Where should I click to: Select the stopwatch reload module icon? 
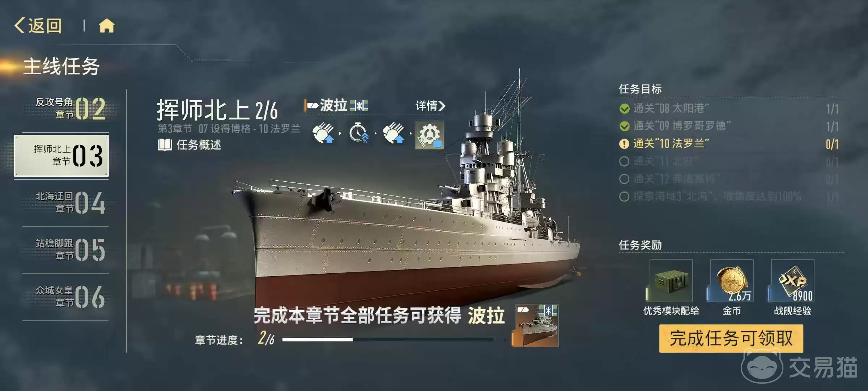[358, 133]
